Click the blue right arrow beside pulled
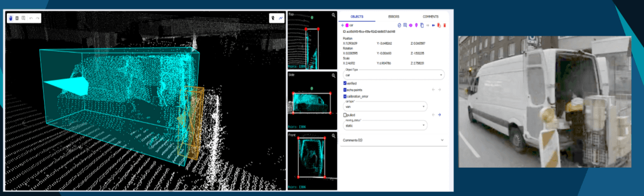Screen dimensions: 644x196 point(439,114)
